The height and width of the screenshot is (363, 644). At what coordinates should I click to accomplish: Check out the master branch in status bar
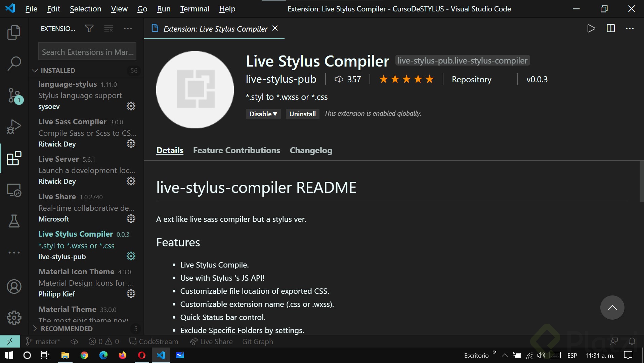43,341
